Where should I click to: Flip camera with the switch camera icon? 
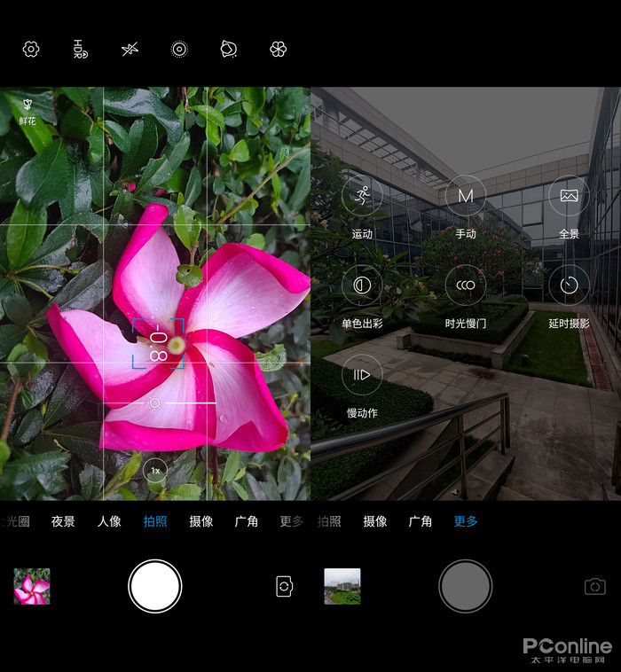285,587
